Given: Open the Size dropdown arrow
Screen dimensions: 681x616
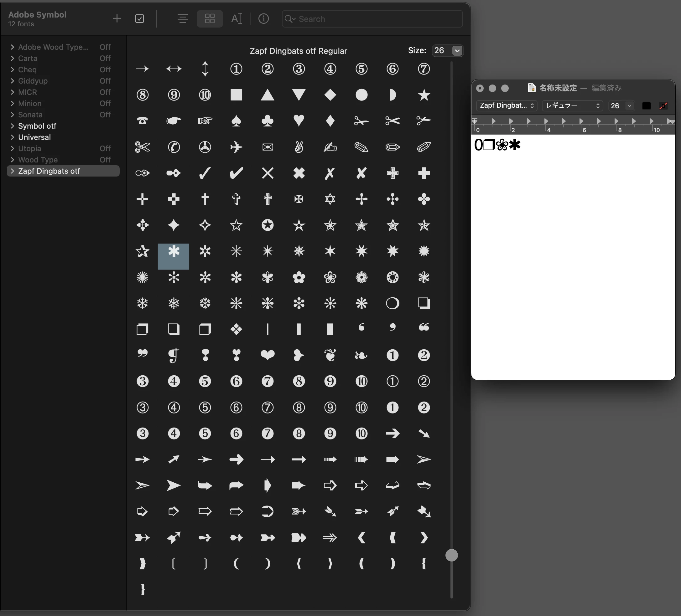Looking at the screenshot, I should click(457, 51).
